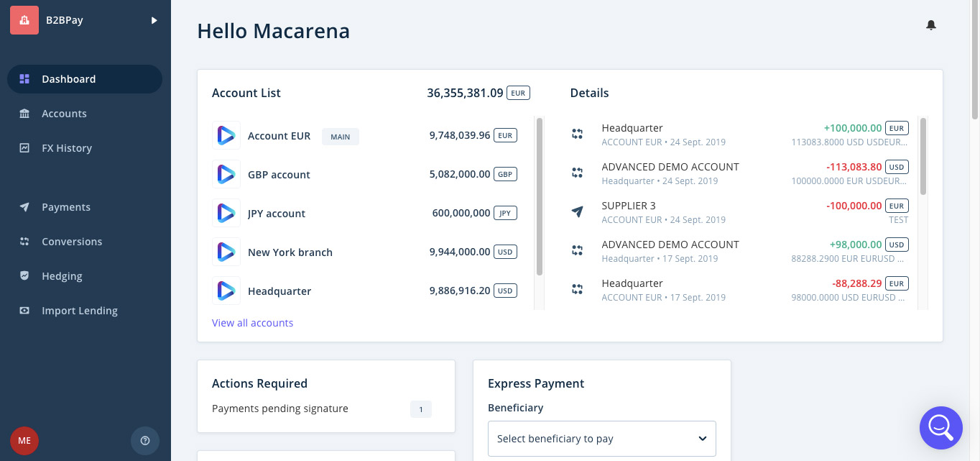Viewport: 980px width, 461px height.
Task: Click the JPY account logo icon
Action: point(226,213)
